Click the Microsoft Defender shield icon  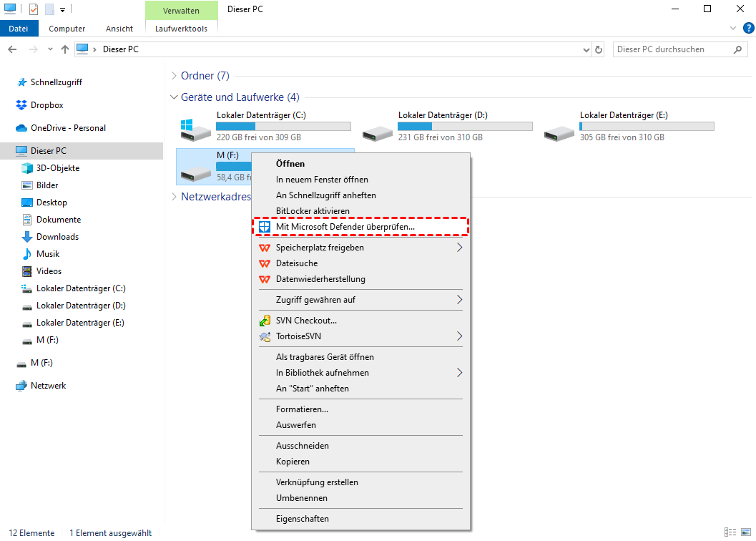click(265, 227)
